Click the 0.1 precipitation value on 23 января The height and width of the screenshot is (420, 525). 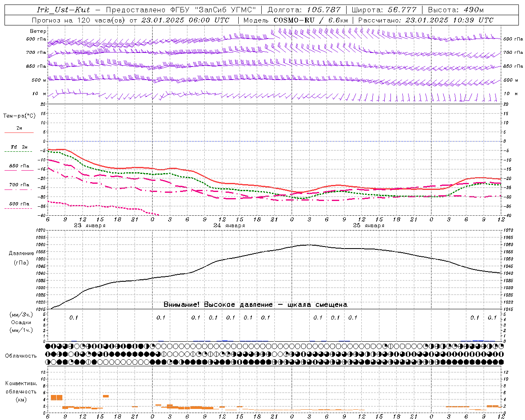coord(73,317)
